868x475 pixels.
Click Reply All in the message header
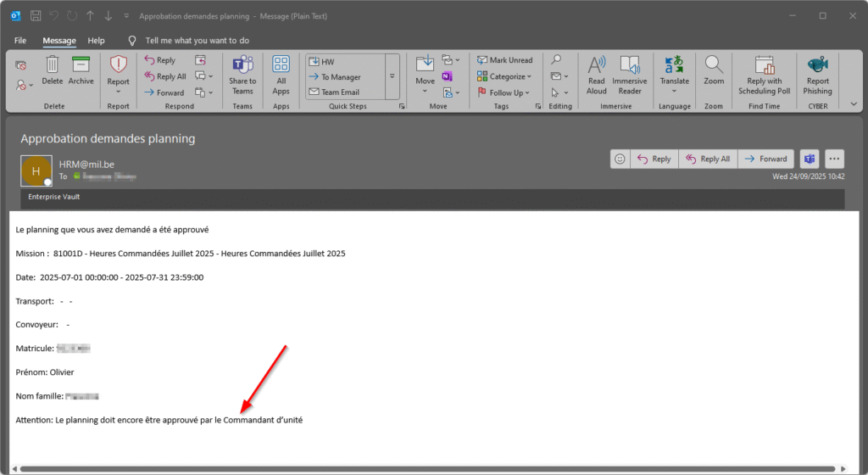[709, 159]
